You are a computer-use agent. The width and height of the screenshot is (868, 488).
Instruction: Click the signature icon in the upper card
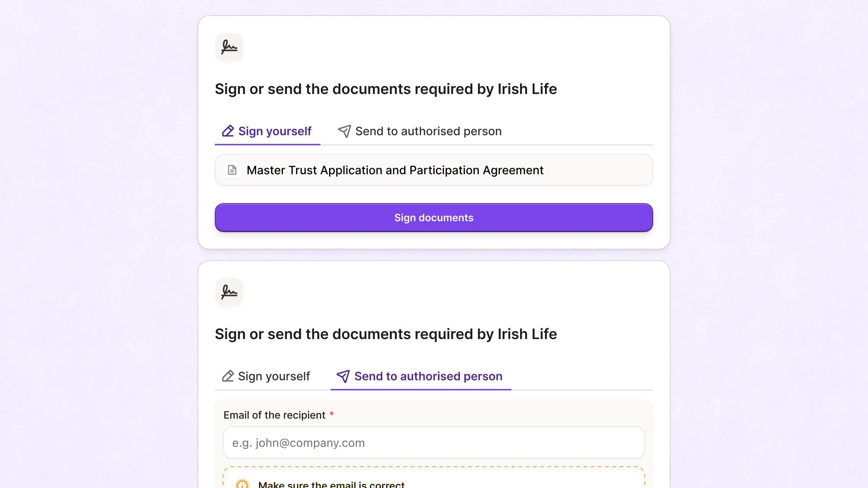tap(229, 47)
